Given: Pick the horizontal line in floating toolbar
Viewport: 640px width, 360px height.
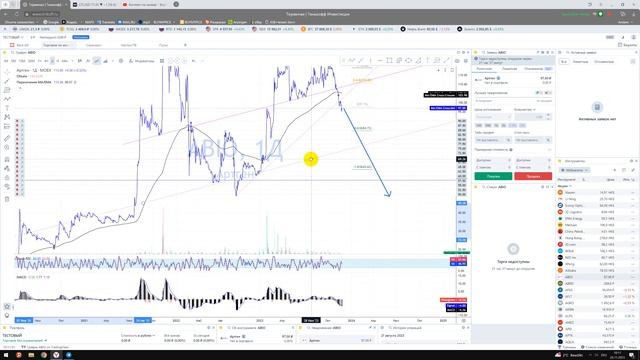Looking at the screenshot, I should click(380, 60).
